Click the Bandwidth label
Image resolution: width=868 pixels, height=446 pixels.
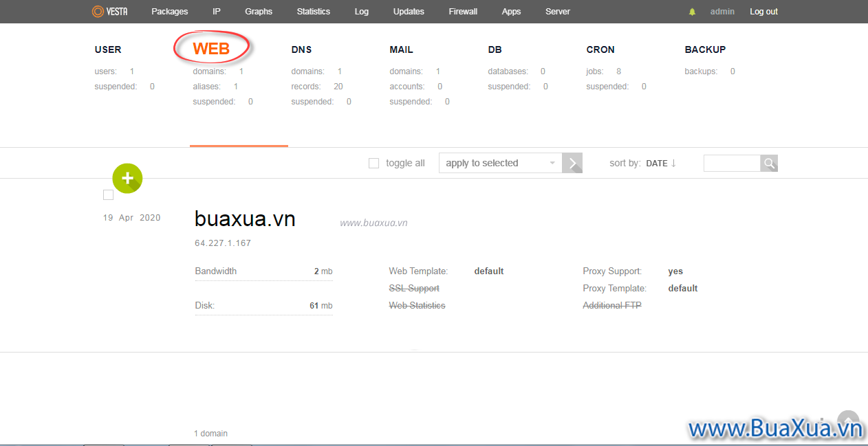point(215,271)
